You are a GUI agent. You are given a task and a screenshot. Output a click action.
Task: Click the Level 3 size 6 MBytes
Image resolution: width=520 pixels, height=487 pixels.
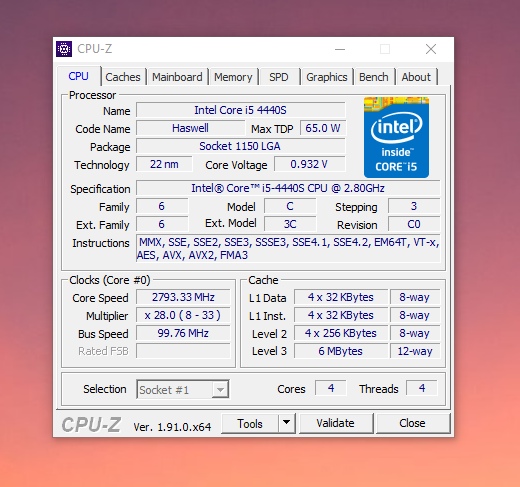[x=341, y=351]
